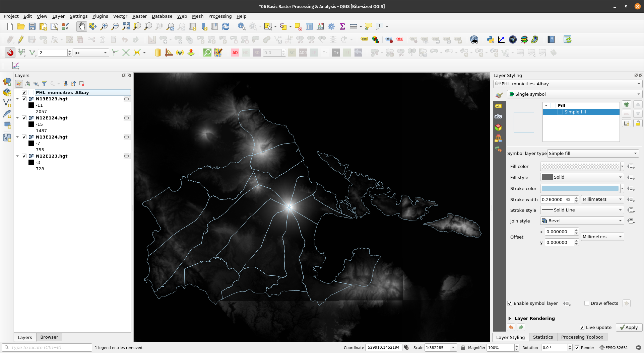Open the Join style Bevel dropdown
This screenshot has height=353, width=644.
tap(582, 221)
